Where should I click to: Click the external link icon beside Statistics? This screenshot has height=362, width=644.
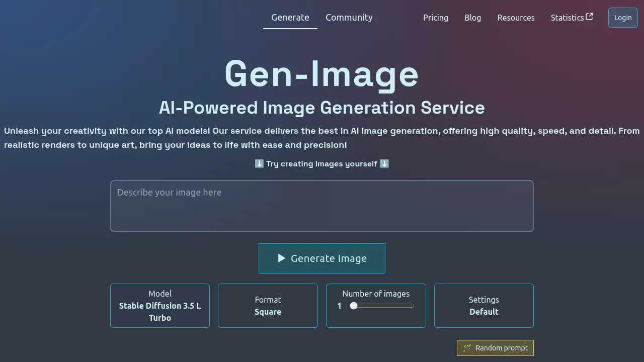click(x=590, y=17)
